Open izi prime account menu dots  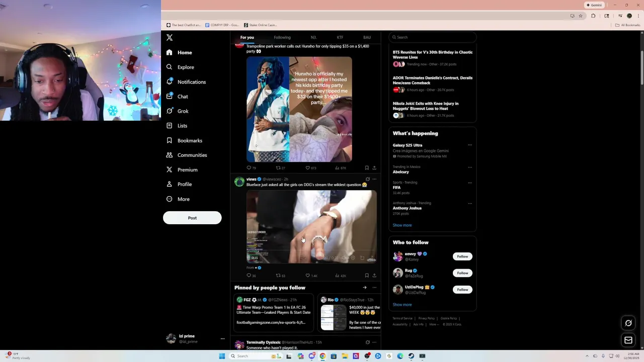click(222, 339)
